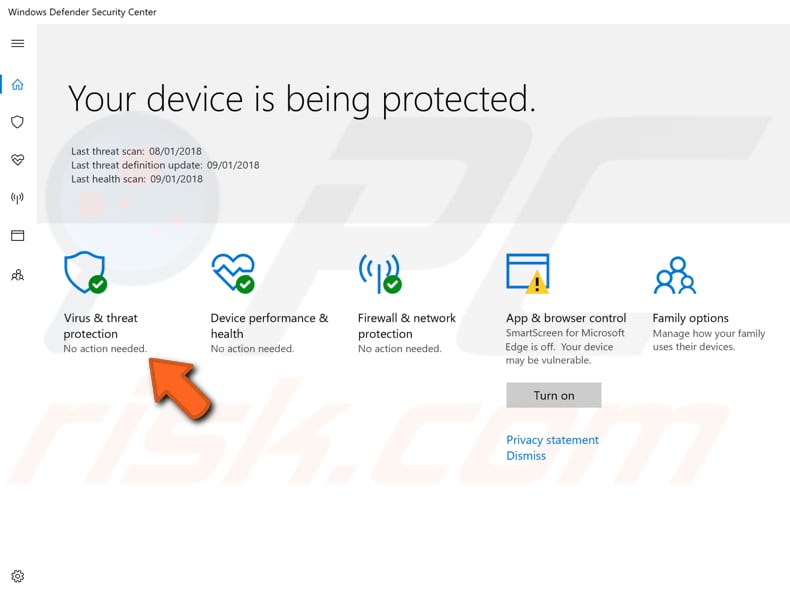Open the sidebar firewall and network icon
The height and width of the screenshot is (598, 790).
(17, 198)
